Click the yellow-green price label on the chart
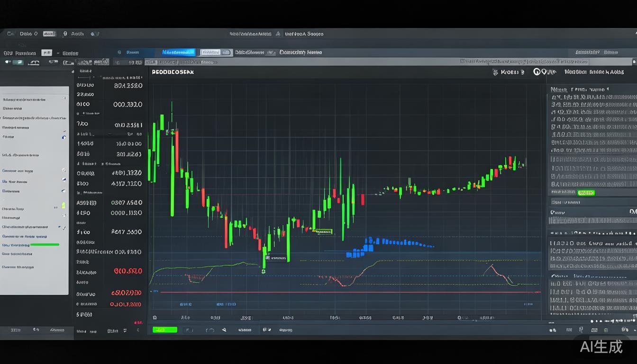Screen dimensions: 637x364 tap(323, 231)
